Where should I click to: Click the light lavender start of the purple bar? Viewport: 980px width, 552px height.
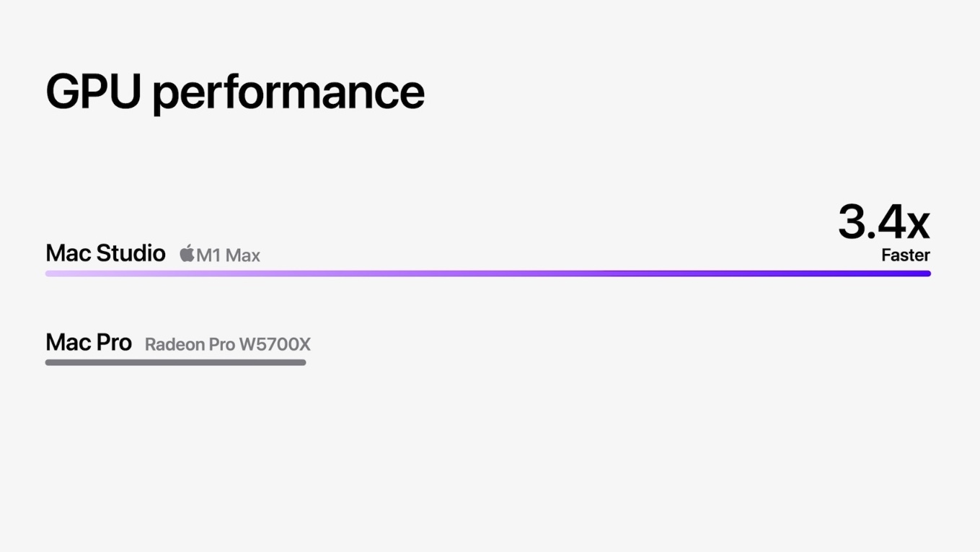[x=58, y=273]
